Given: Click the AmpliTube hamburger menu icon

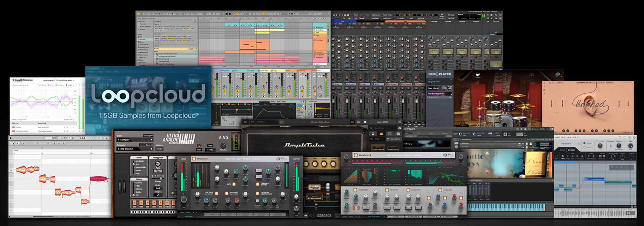Looking at the screenshot, I should coord(399,122).
